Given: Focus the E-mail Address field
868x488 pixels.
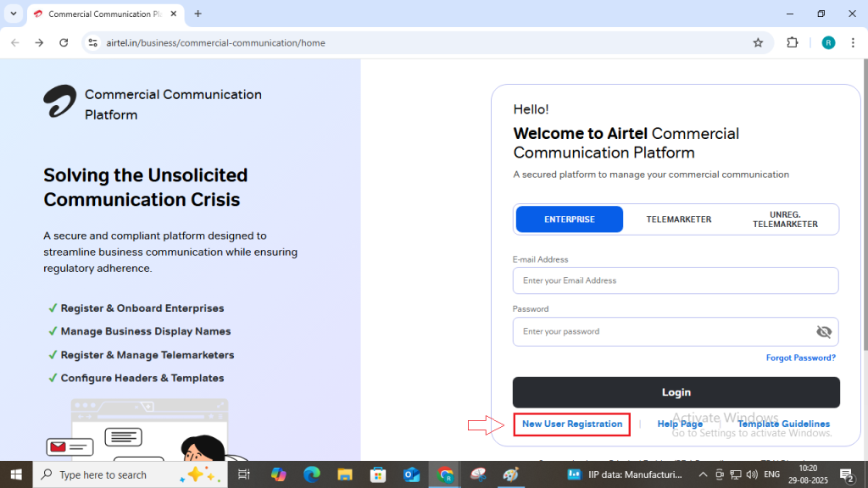Looking at the screenshot, I should click(676, 280).
